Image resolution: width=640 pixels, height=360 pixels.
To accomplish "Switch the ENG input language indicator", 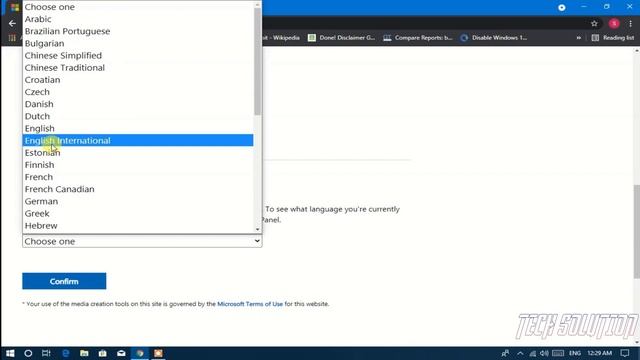I will [x=575, y=353].
